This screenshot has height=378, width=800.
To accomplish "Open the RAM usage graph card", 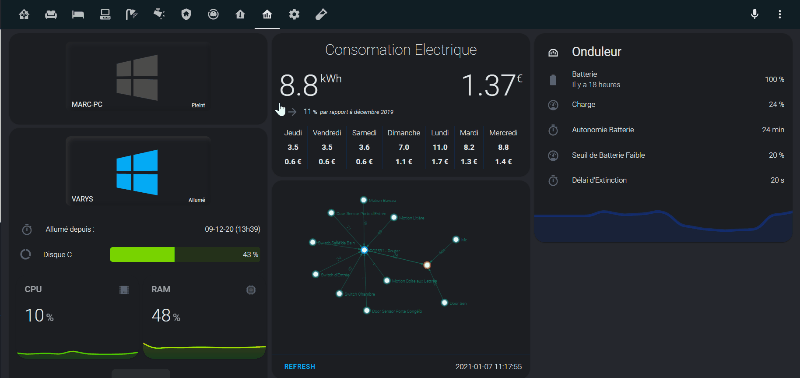I will click(x=204, y=319).
